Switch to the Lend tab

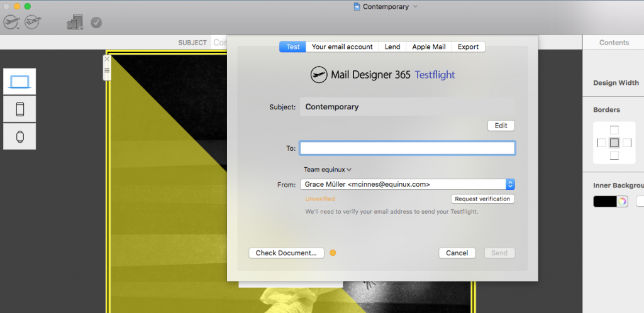point(392,47)
